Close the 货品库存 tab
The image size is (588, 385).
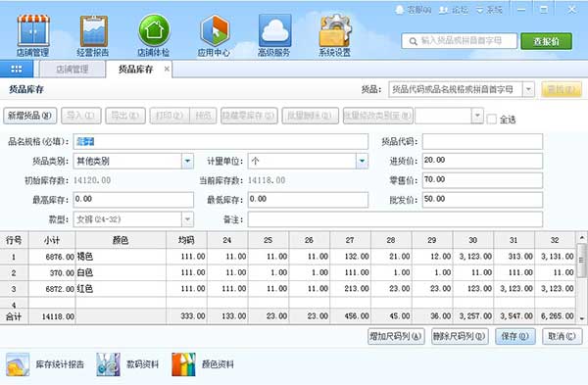[167, 69]
